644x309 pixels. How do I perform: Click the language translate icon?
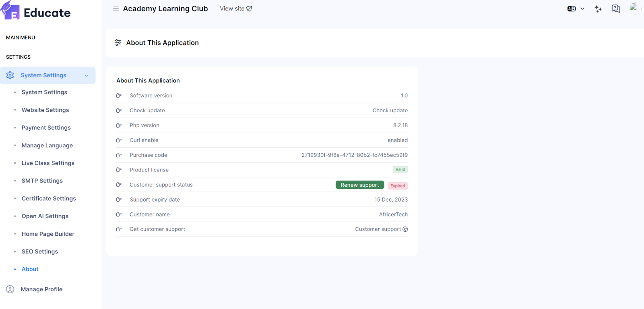[x=571, y=9]
